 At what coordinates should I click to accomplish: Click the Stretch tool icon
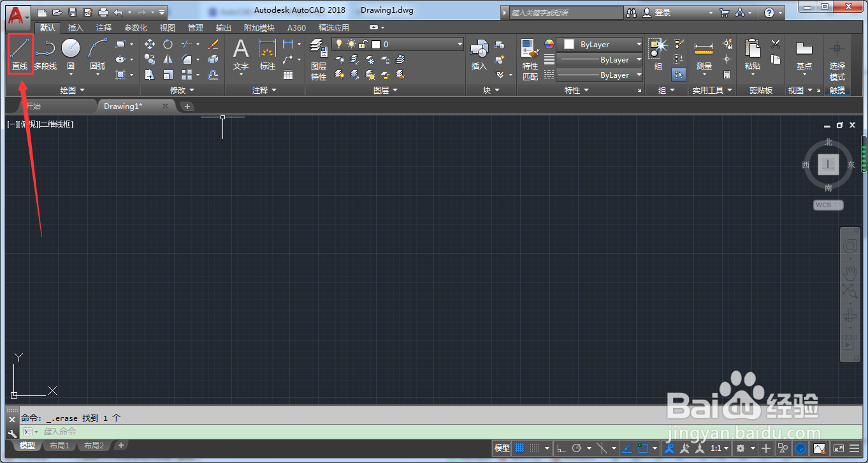pos(150,75)
